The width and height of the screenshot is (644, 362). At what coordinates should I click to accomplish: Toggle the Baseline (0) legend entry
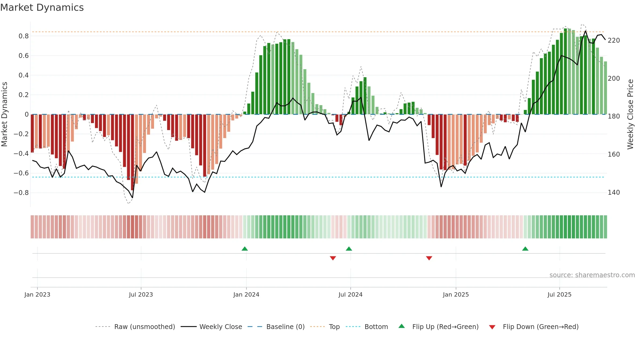pyautogui.click(x=276, y=327)
